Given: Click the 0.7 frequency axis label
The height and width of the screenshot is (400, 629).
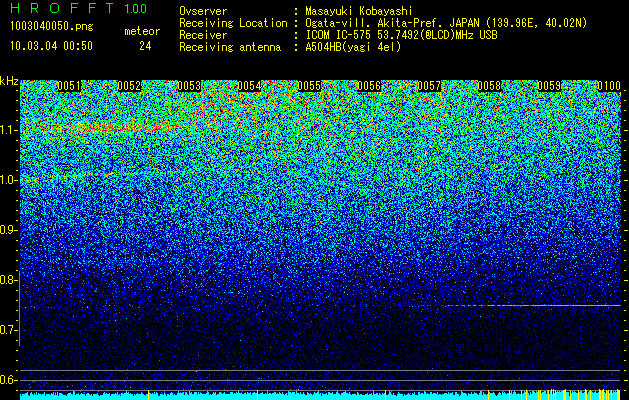Looking at the screenshot, I should pos(8,330).
